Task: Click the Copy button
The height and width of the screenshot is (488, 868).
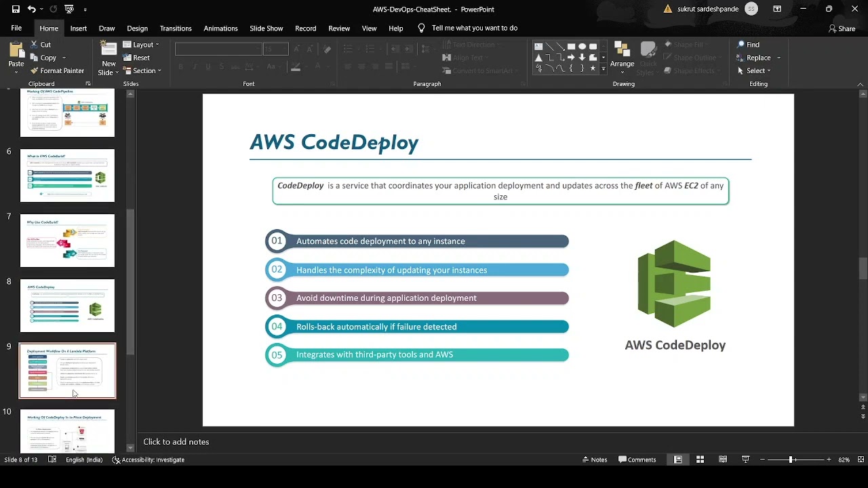Action: click(43, 58)
